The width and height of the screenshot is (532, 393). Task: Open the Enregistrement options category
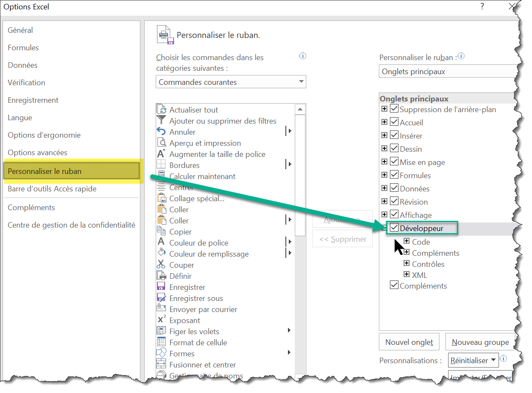(x=33, y=100)
